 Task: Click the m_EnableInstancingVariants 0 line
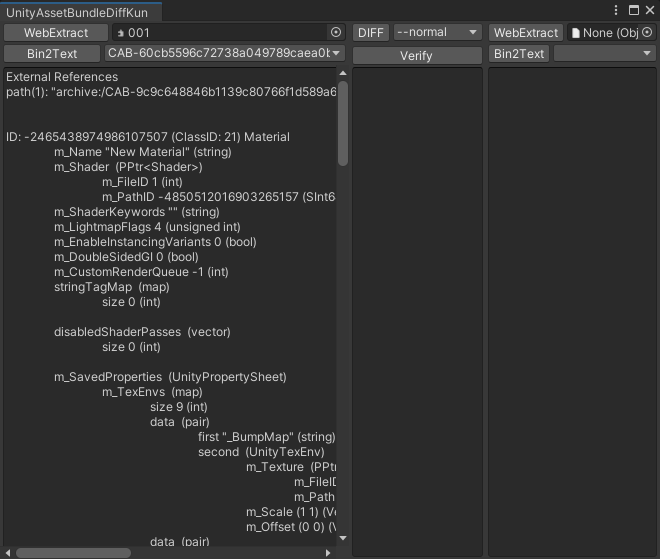coord(155,242)
